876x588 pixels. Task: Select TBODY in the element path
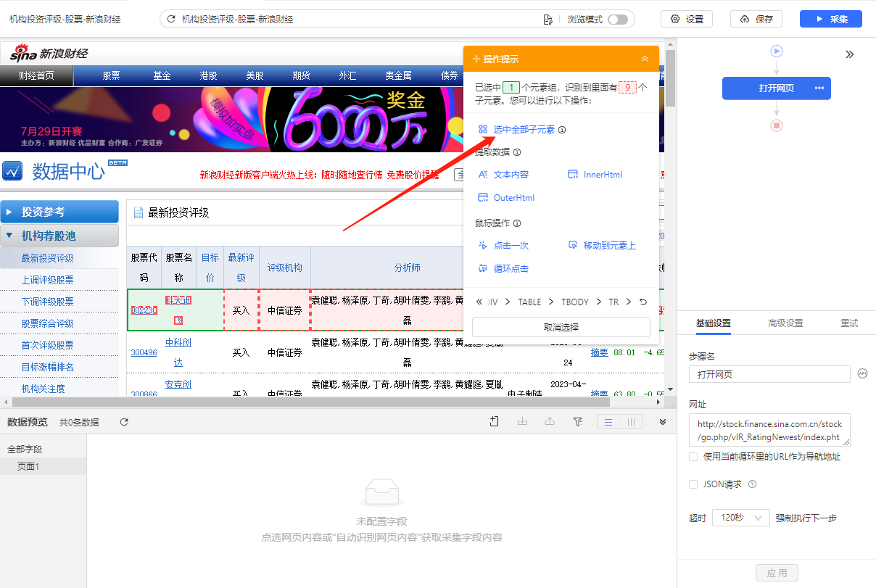point(575,302)
